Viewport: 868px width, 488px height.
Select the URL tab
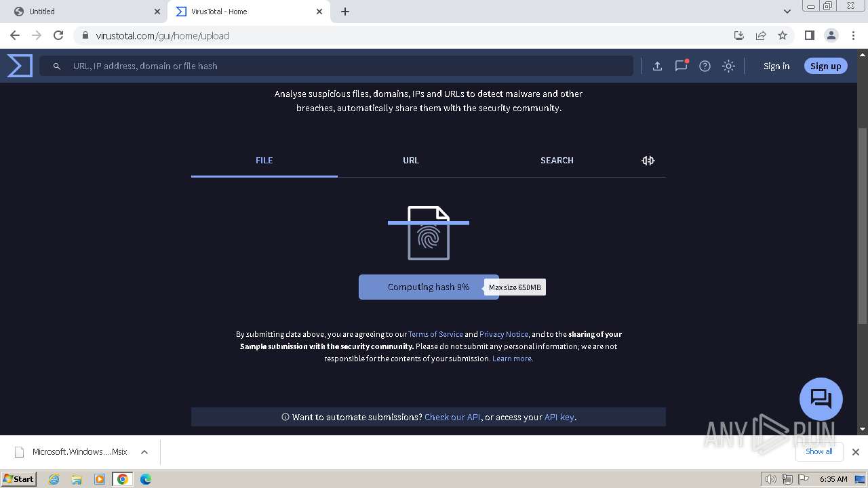411,161
